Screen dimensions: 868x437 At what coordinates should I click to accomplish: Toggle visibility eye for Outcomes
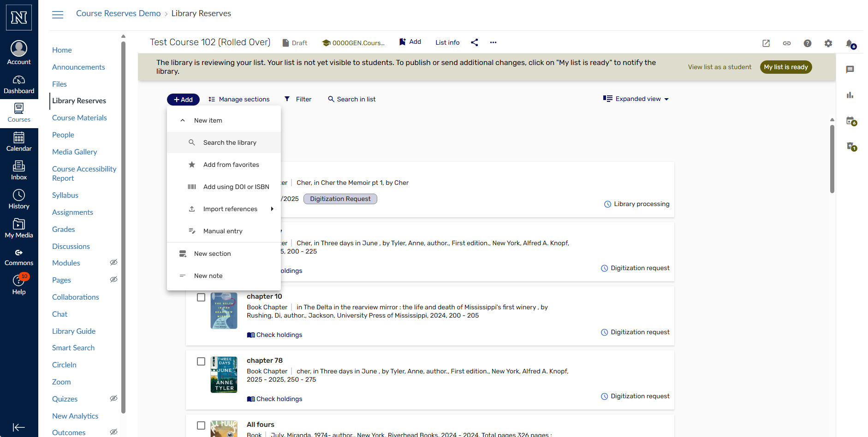tap(113, 432)
